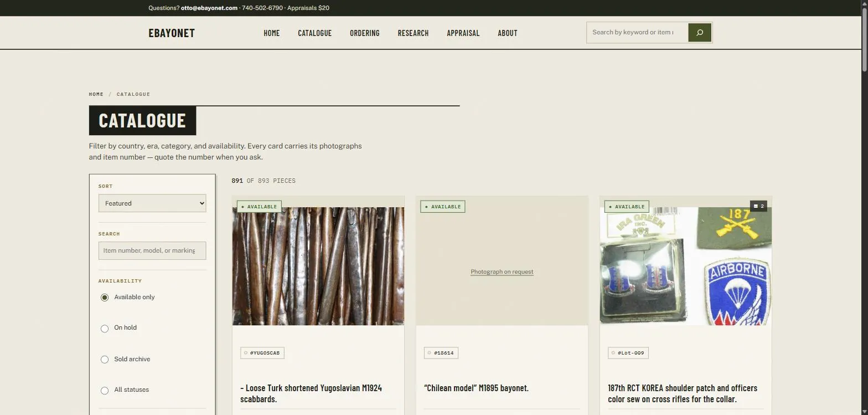Open the Appraisal page from navigation
The image size is (868, 415).
click(463, 33)
